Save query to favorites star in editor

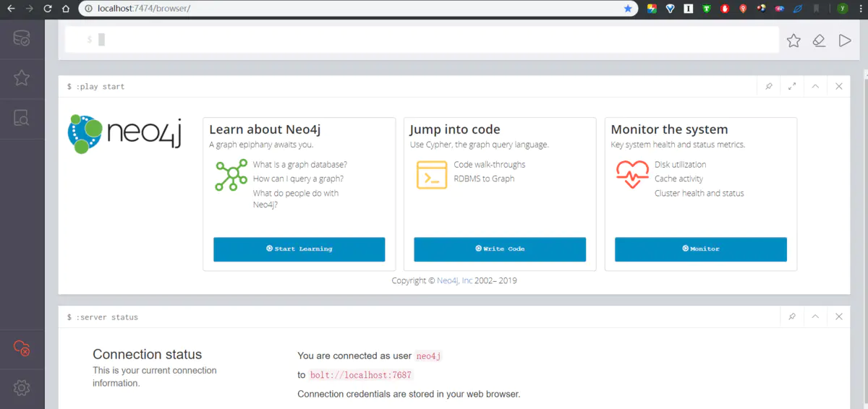click(x=793, y=40)
